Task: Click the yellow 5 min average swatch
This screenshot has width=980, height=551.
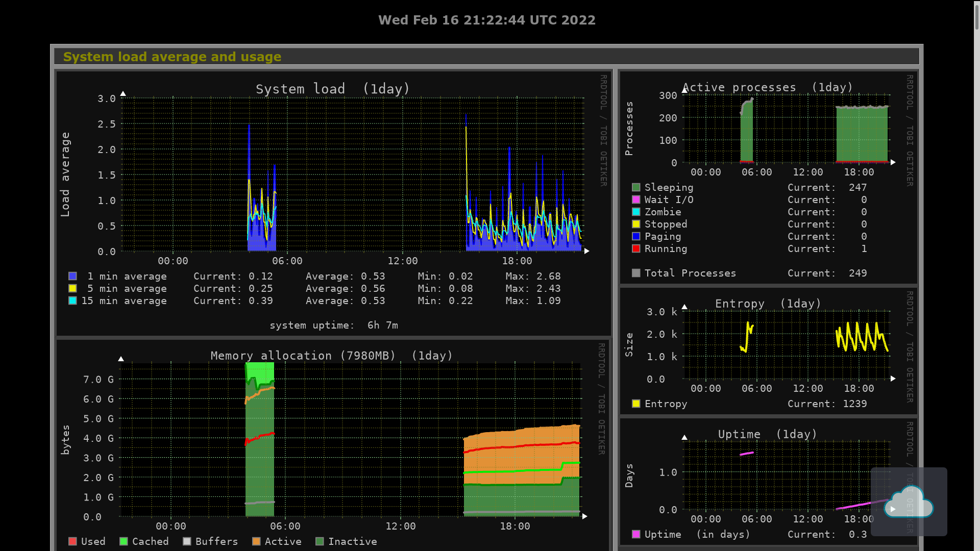Action: (x=72, y=288)
